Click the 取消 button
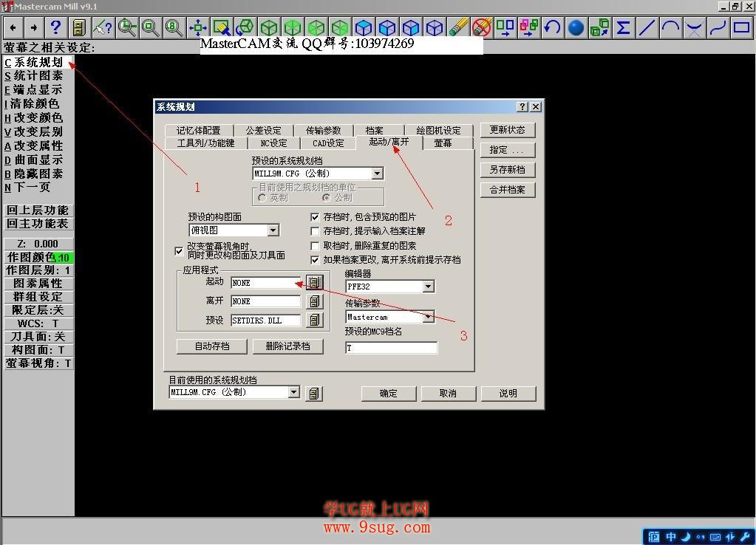The width and height of the screenshot is (756, 545). click(x=449, y=394)
